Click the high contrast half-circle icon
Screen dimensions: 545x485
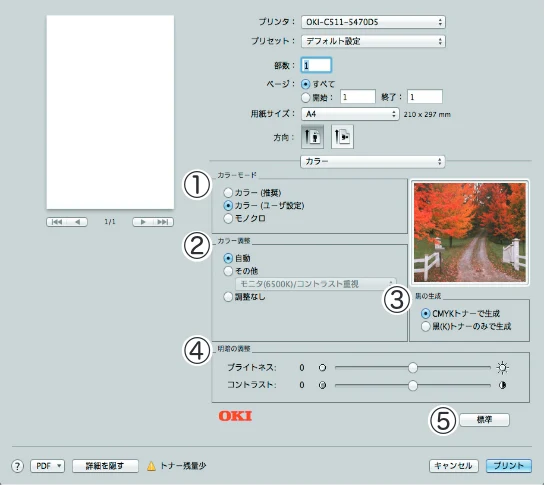[x=502, y=385]
